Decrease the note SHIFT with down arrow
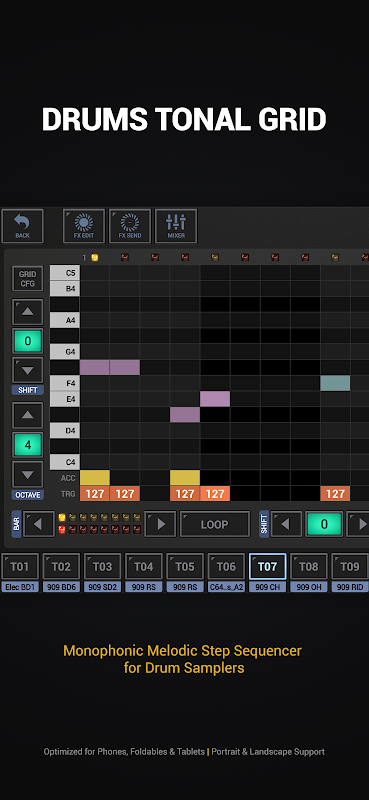The width and height of the screenshot is (369, 800). click(28, 370)
